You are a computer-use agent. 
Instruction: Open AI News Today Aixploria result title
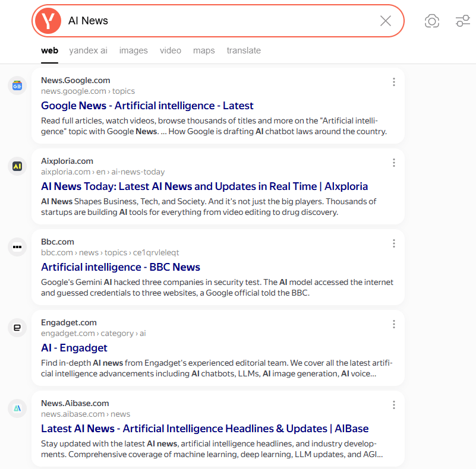(x=204, y=186)
